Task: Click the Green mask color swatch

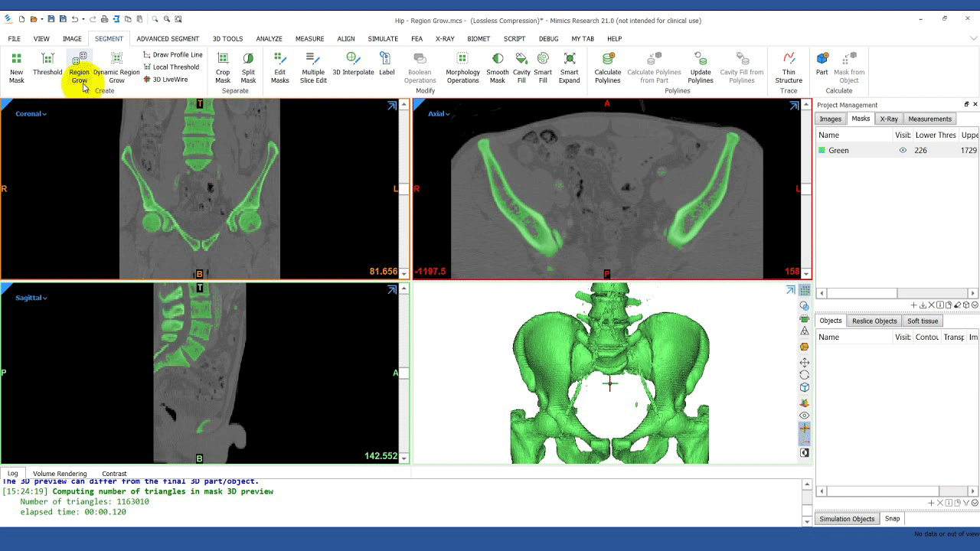Action: click(x=822, y=151)
